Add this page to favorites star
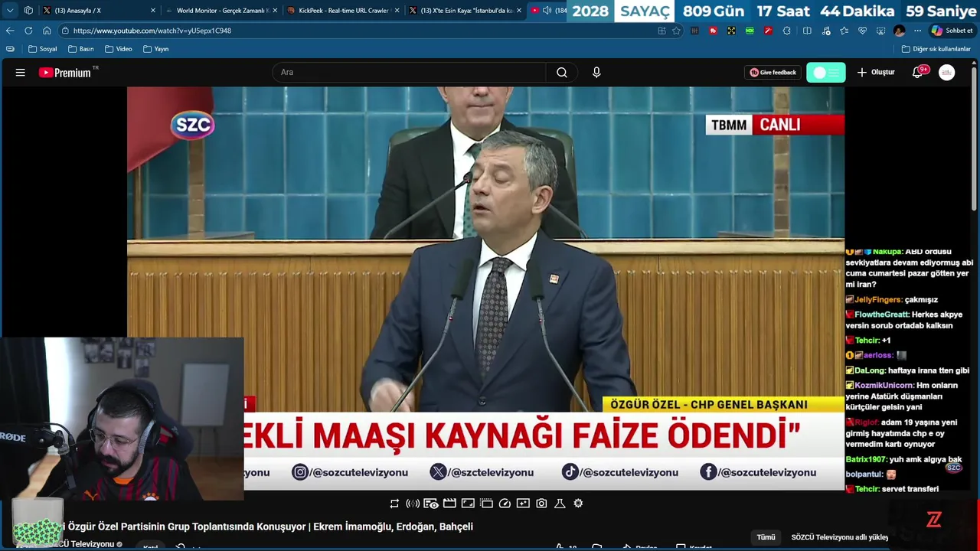The image size is (980, 551). 676,31
